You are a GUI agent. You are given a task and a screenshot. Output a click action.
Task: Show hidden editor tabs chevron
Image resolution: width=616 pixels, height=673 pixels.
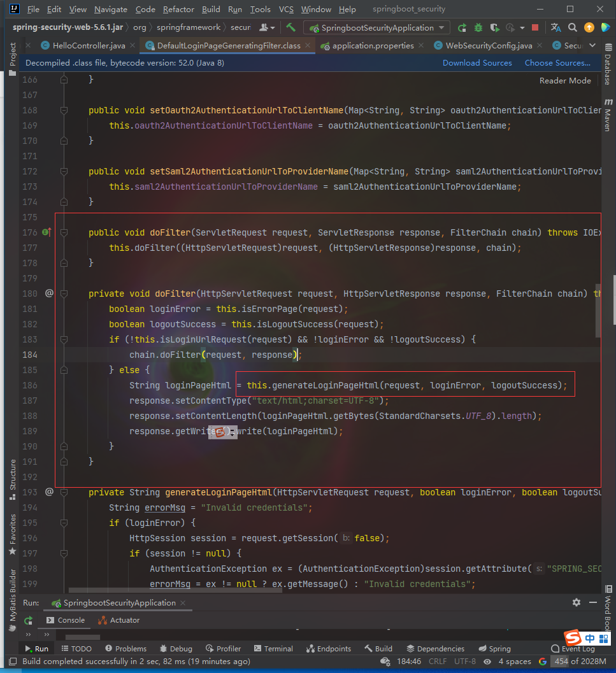592,45
